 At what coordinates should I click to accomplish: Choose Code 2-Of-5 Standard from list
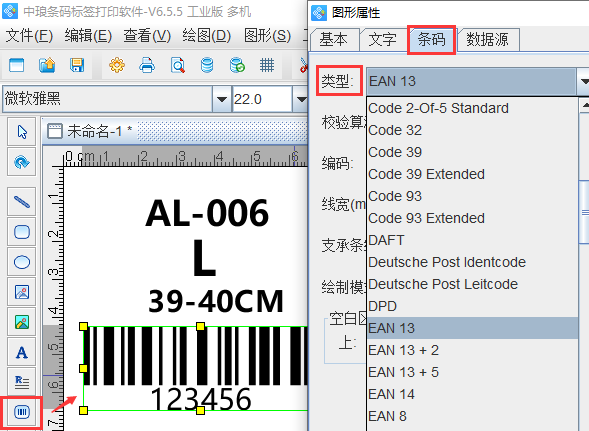(x=472, y=108)
